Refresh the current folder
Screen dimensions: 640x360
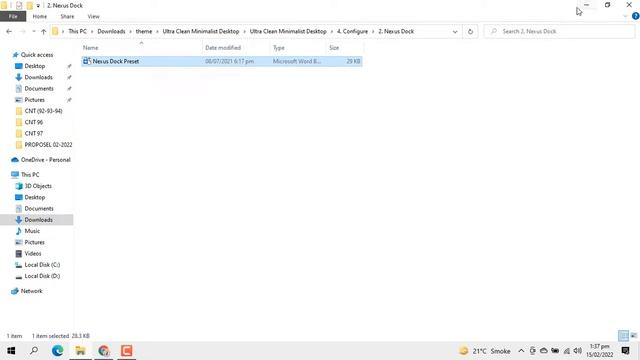click(x=470, y=31)
